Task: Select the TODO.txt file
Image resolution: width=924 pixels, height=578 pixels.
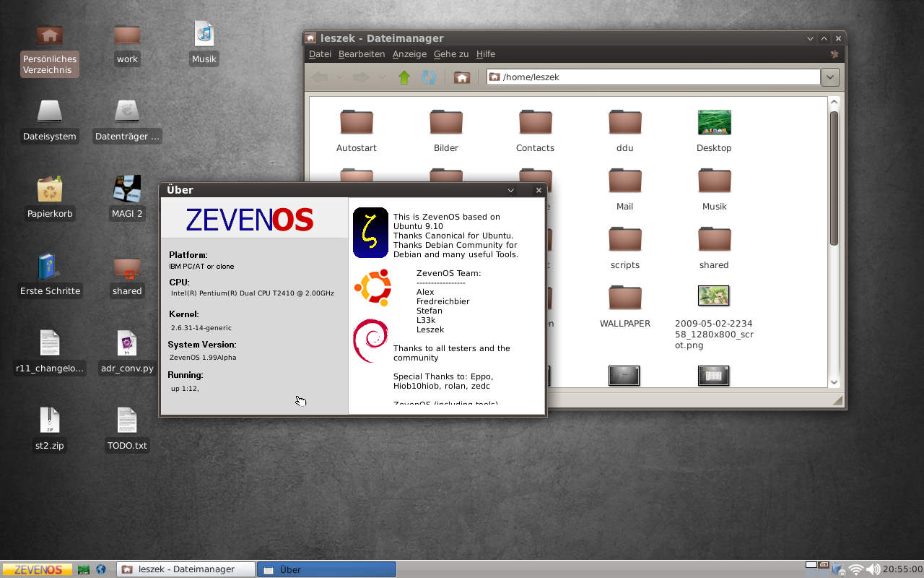Action: click(x=127, y=430)
